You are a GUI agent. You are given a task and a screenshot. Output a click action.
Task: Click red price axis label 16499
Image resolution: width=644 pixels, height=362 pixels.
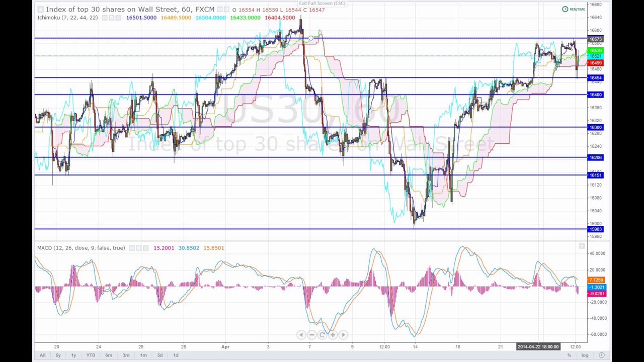click(595, 63)
